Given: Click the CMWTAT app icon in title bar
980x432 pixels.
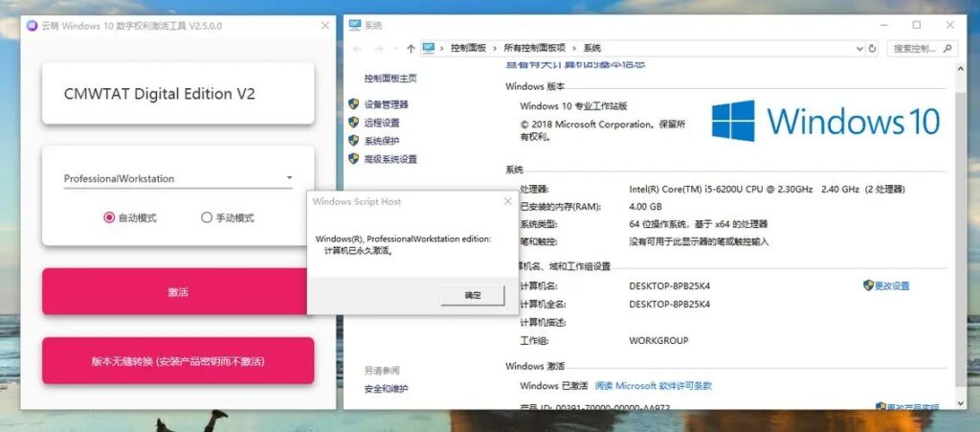Looking at the screenshot, I should click(x=32, y=26).
